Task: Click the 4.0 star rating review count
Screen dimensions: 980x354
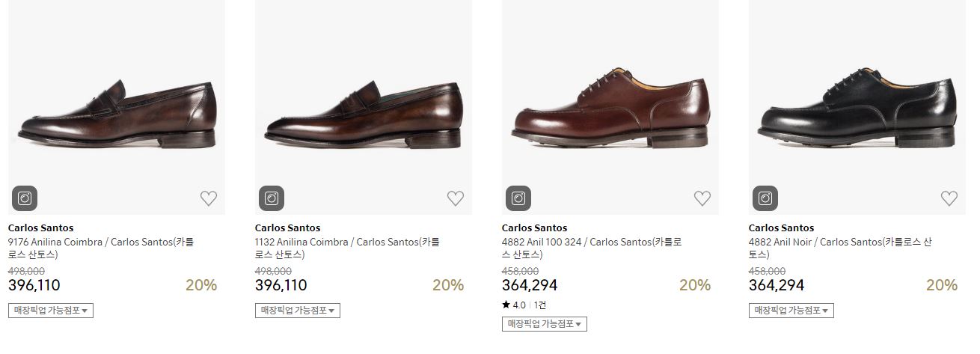Action: pos(539,305)
